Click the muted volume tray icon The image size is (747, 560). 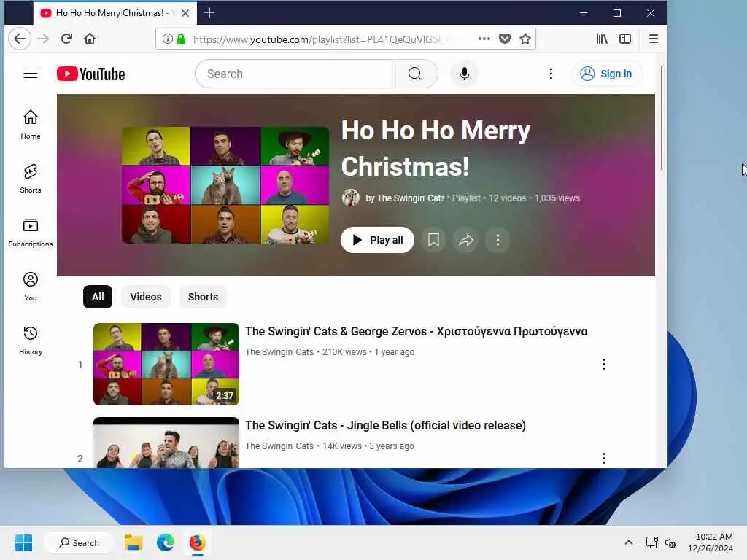[x=670, y=542]
